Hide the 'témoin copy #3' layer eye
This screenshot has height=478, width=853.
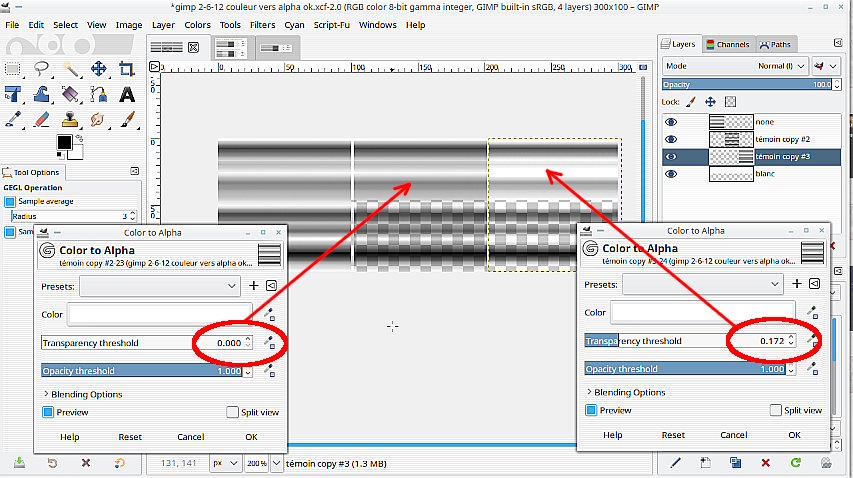pyautogui.click(x=671, y=157)
